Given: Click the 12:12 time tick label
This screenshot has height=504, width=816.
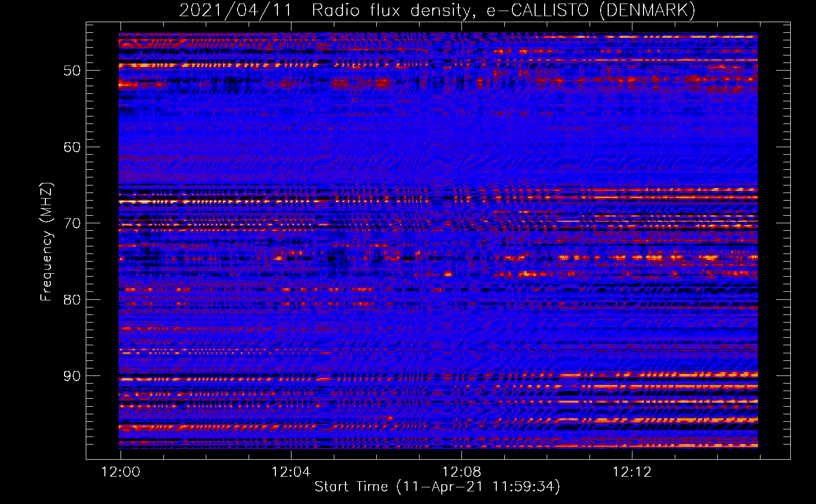Looking at the screenshot, I should 632,472.
